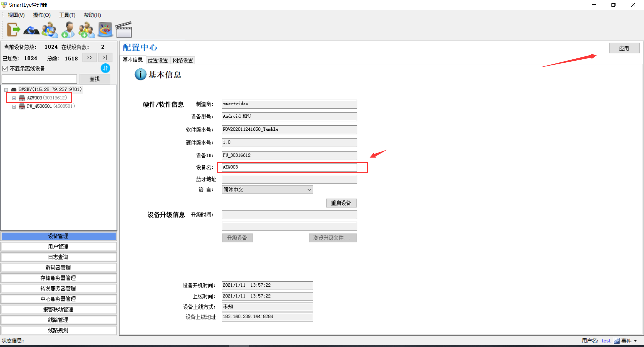This screenshot has height=347, width=644.
Task: Click the 应用 apply button
Action: point(624,48)
